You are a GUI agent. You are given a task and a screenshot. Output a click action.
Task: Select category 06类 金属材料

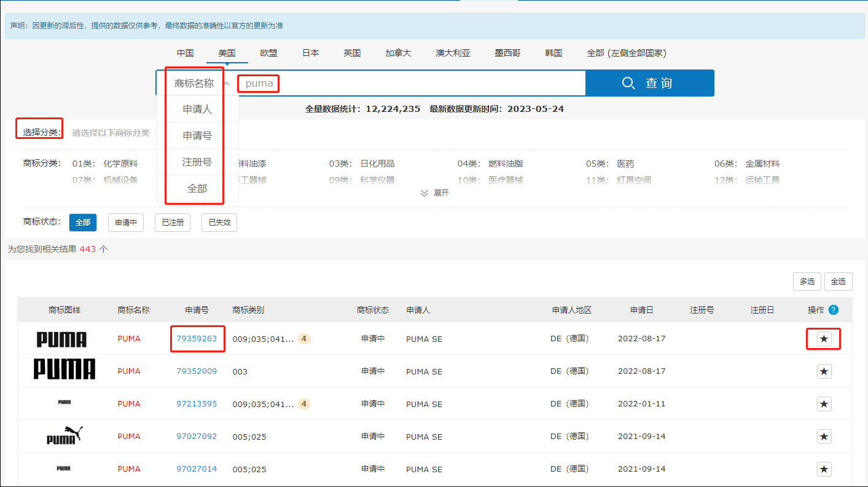click(x=747, y=164)
